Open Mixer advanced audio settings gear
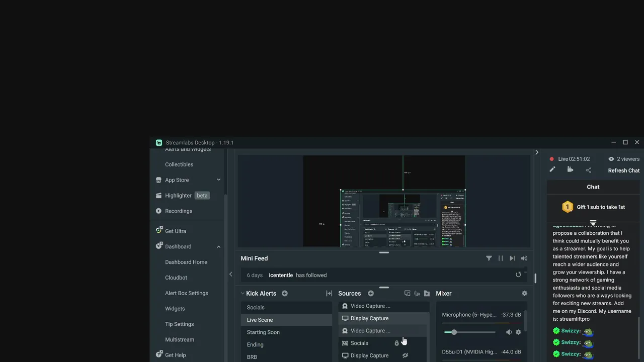Image resolution: width=644 pixels, height=362 pixels. click(x=525, y=294)
